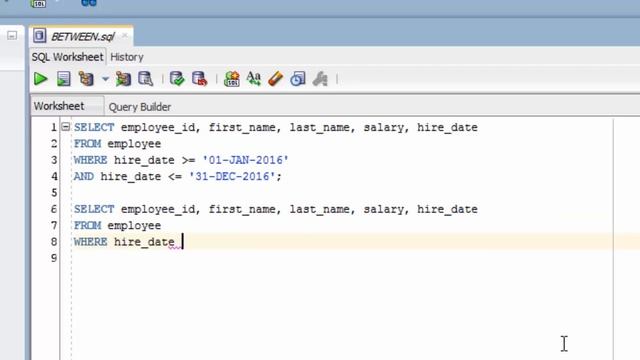This screenshot has height=360, width=640.
Task: Click line number 9 in the gutter
Action: point(54,258)
